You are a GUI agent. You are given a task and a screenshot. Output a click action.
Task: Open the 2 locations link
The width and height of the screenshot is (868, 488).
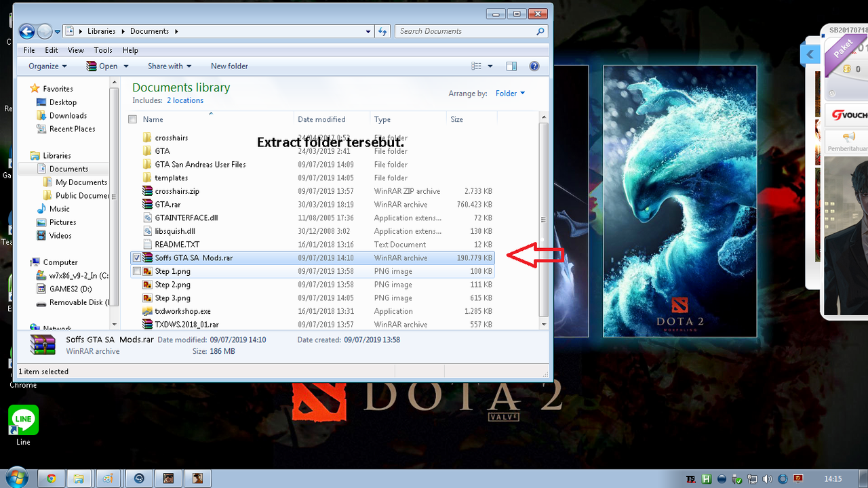coord(185,100)
